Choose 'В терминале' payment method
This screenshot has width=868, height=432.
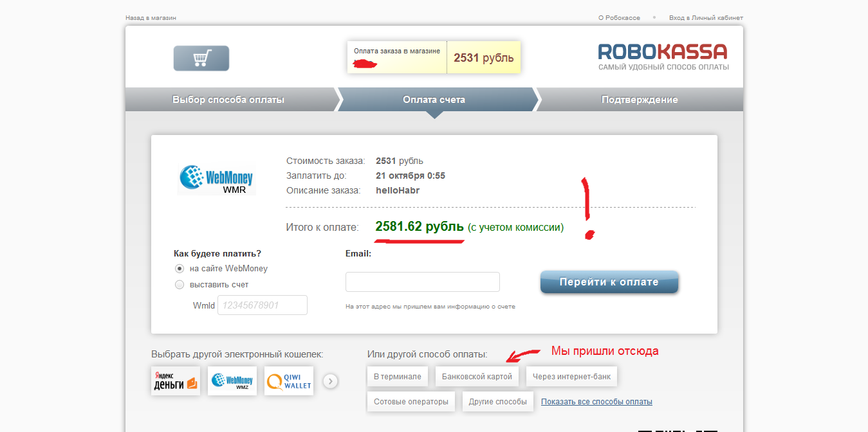[x=398, y=377]
